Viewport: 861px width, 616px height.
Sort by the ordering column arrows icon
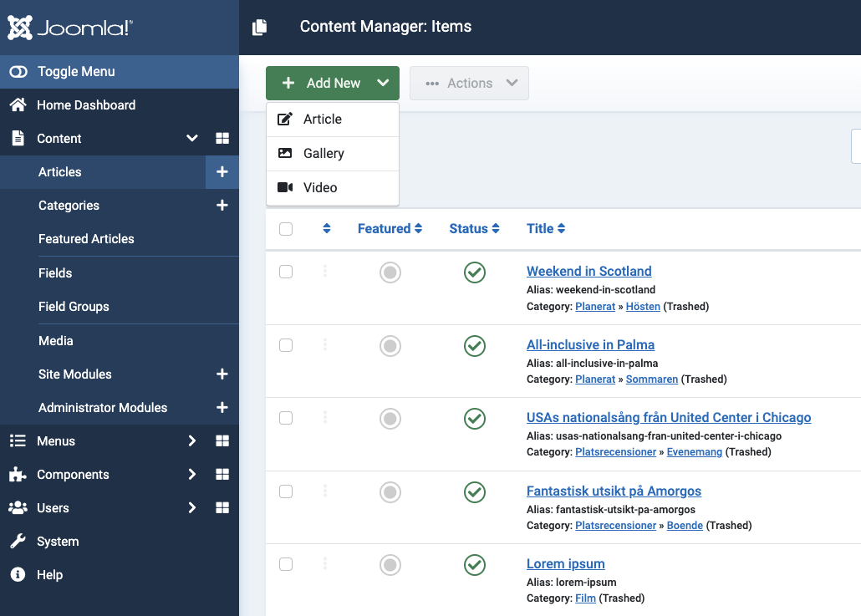(327, 229)
